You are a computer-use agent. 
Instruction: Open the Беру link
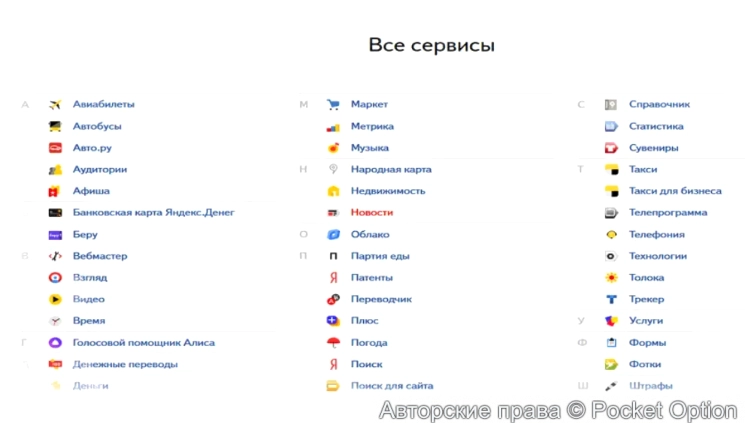click(85, 234)
